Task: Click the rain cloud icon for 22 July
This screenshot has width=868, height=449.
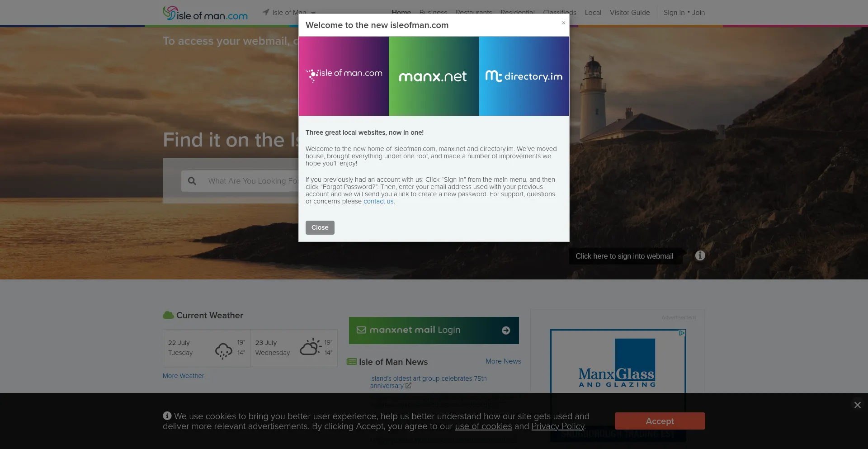Action: pyautogui.click(x=223, y=350)
